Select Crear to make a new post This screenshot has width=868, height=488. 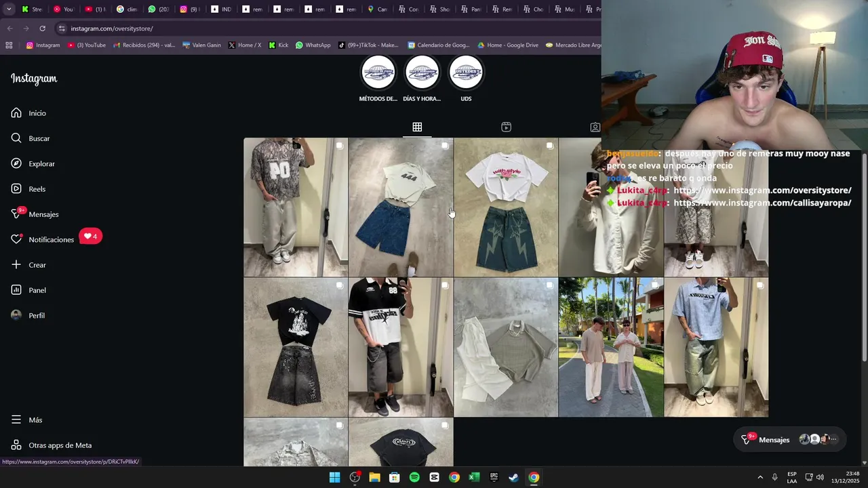[x=28, y=265]
